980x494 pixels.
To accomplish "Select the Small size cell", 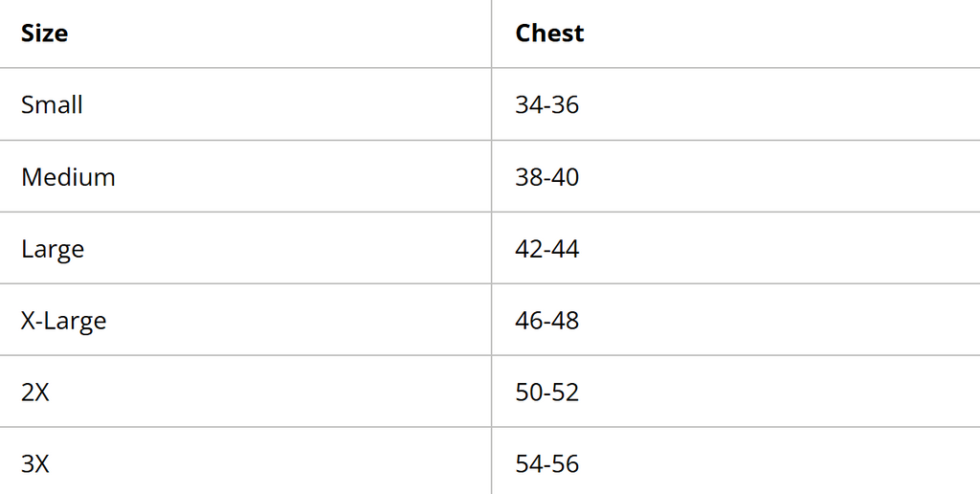I will pos(52,104).
